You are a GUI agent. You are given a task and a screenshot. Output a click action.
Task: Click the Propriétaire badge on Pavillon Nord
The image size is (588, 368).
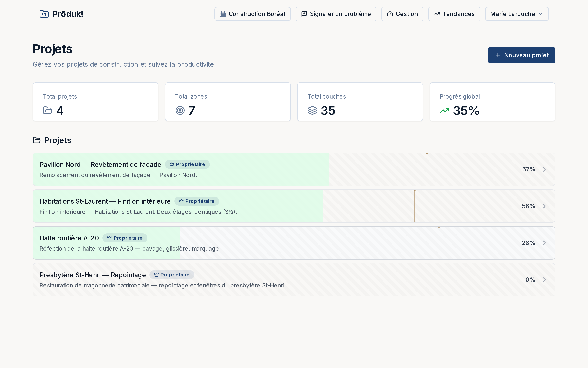[187, 164]
